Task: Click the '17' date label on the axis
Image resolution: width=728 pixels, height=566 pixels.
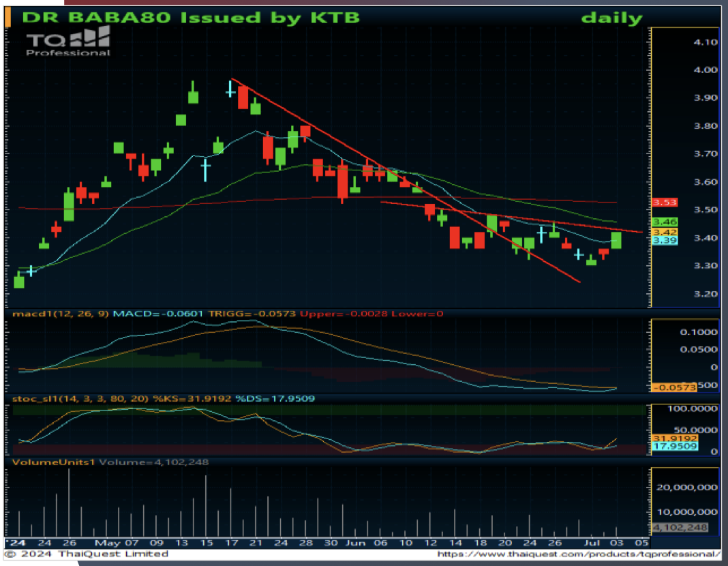Action: point(231,543)
